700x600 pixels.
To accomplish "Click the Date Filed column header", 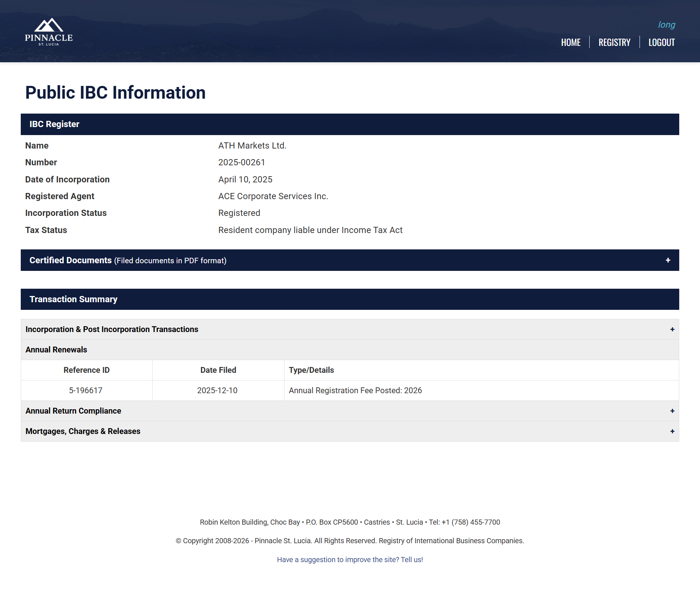I will point(218,370).
